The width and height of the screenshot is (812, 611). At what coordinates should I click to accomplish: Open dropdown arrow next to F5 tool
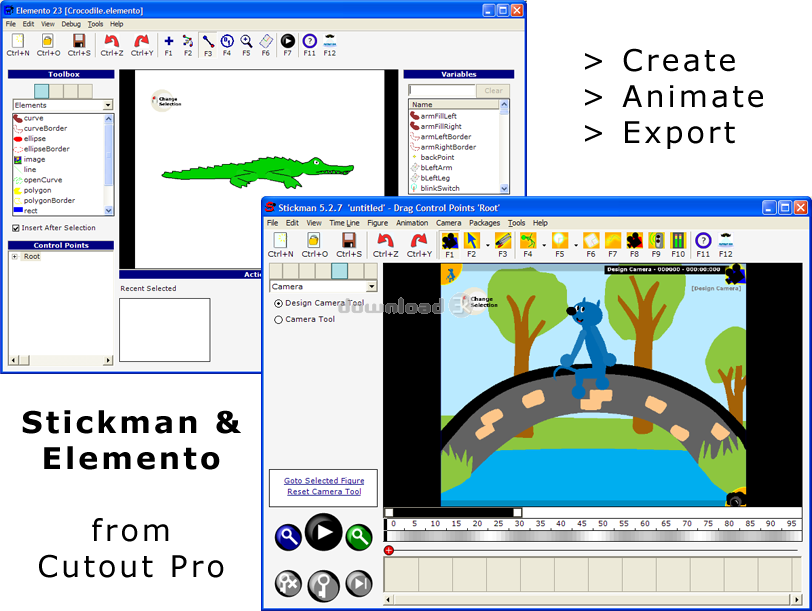tap(576, 245)
